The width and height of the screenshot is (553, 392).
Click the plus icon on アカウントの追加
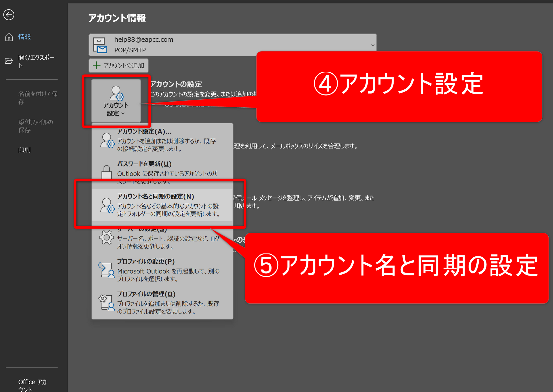pos(96,65)
